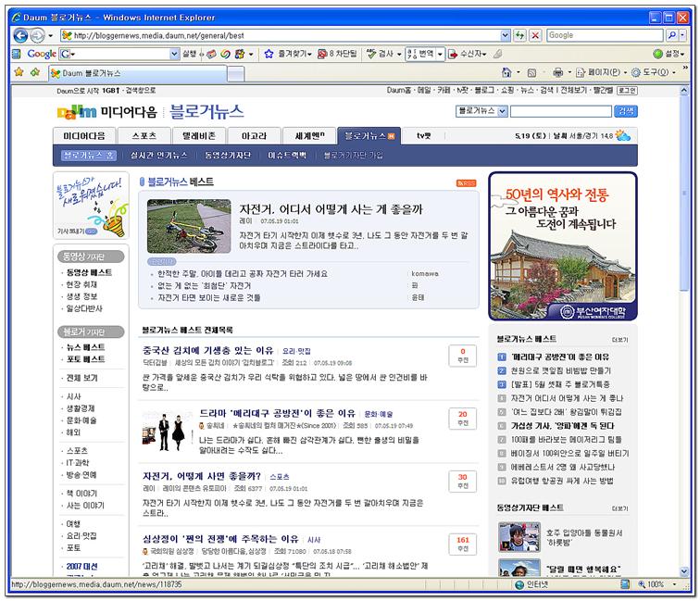Click the 2007 대선 sidebar link
This screenshot has height=601, width=700.
click(x=81, y=566)
